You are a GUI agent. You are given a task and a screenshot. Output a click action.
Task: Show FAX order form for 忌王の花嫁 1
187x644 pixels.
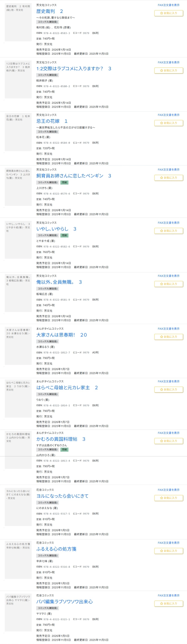tap(169, 115)
